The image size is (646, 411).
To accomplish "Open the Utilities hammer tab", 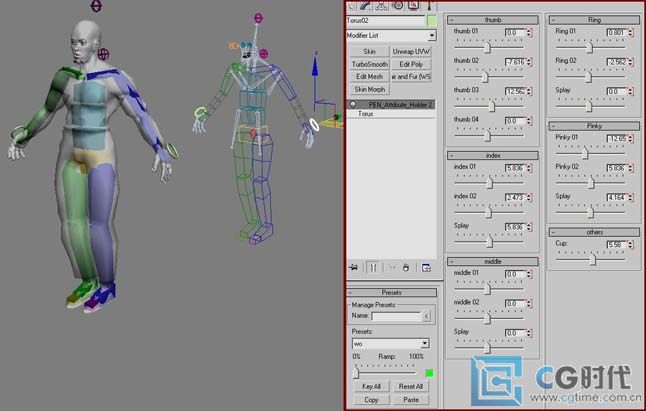I will point(429,5).
